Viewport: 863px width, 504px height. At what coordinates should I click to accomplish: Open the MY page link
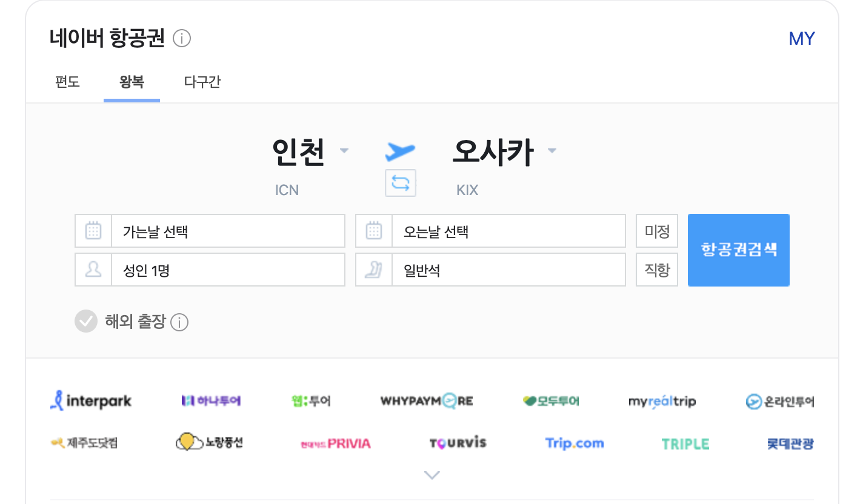(x=802, y=38)
